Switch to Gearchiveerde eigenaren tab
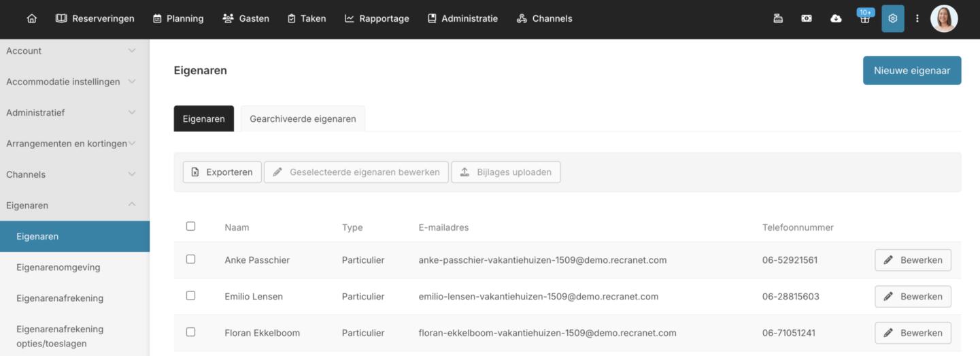The width and height of the screenshot is (980, 356). pos(303,118)
